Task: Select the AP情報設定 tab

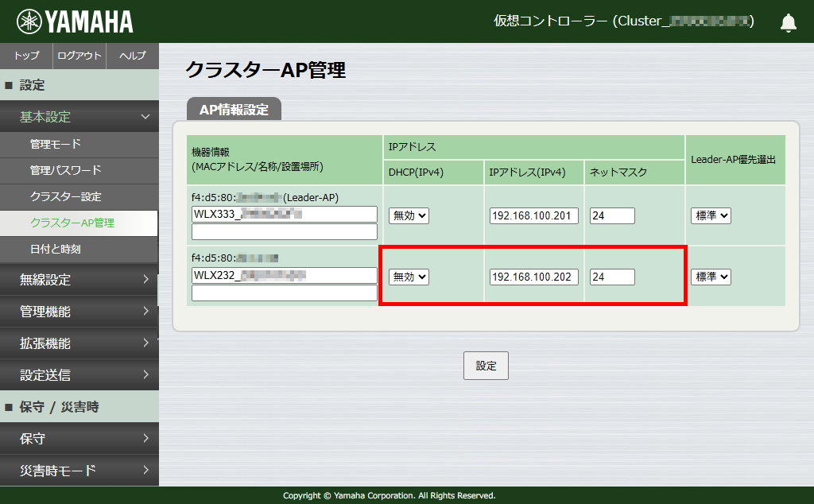Action: pyautogui.click(x=235, y=109)
